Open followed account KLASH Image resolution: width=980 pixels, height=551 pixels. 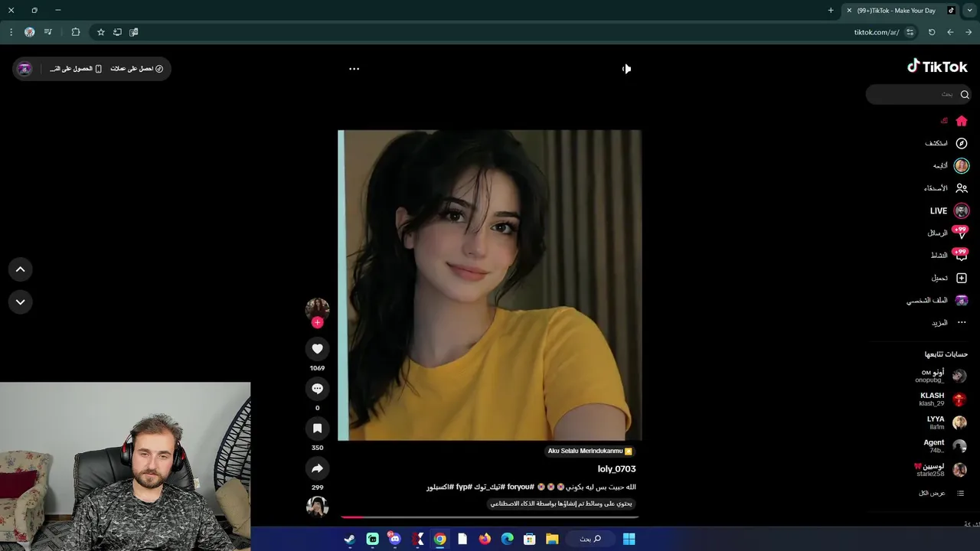point(942,399)
